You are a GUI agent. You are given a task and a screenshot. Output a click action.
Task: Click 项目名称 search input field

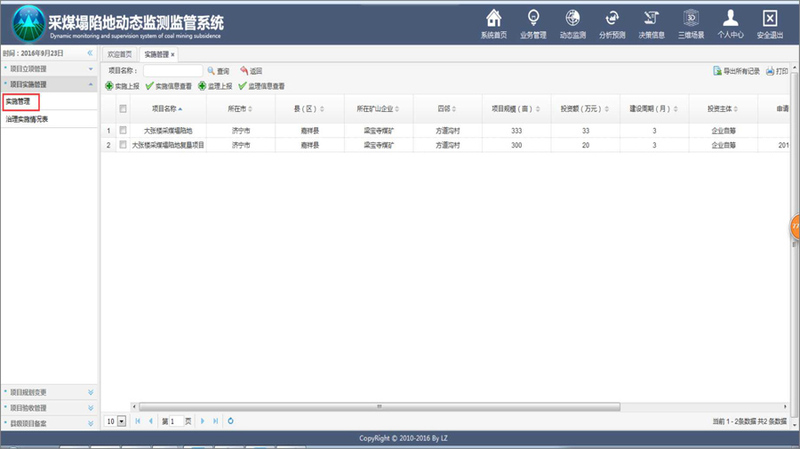(x=173, y=70)
